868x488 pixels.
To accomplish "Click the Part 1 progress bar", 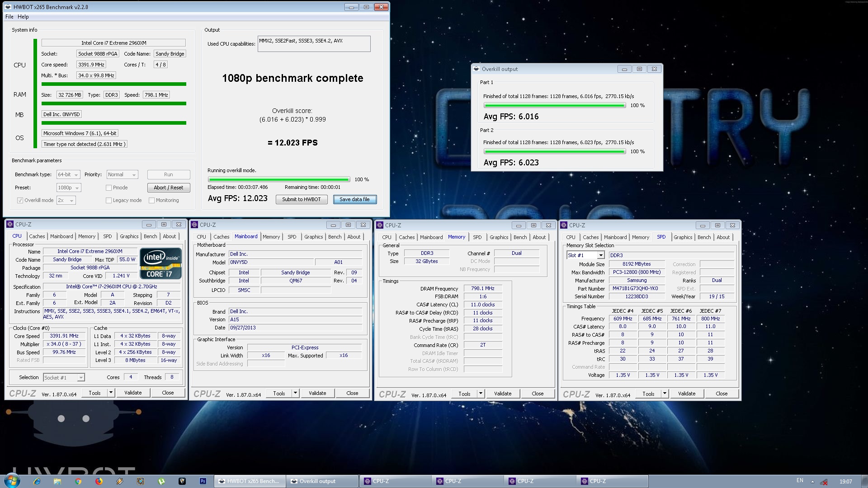I will click(555, 105).
